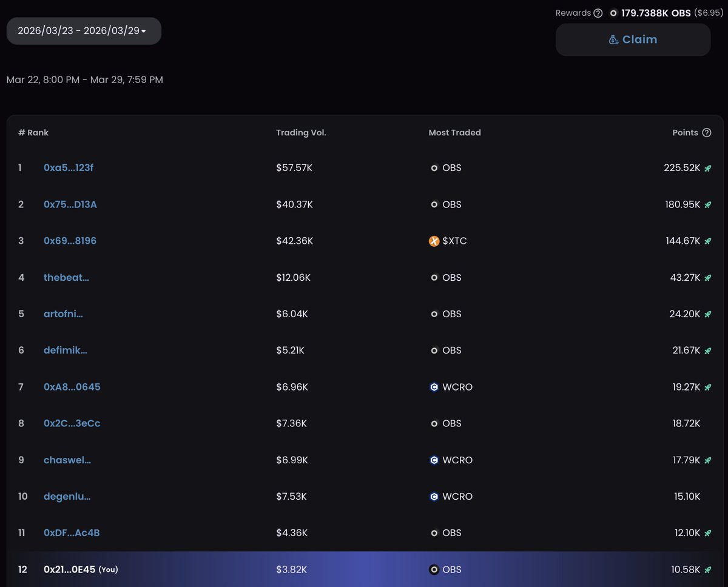This screenshot has width=728, height=587.
Task: Click the $4.36K trading volume value
Action: coord(292,533)
